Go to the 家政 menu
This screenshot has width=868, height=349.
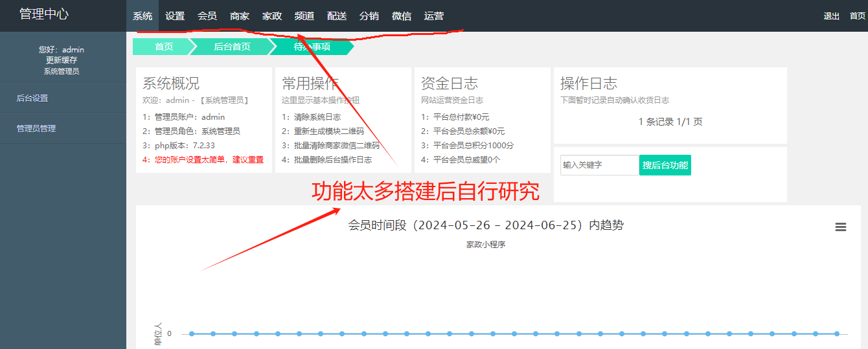click(x=272, y=16)
